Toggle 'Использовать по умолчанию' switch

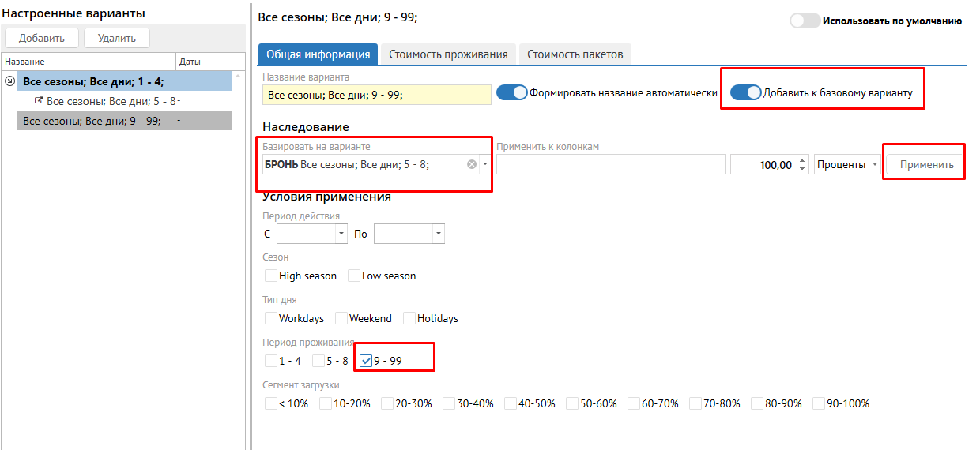[x=805, y=21]
